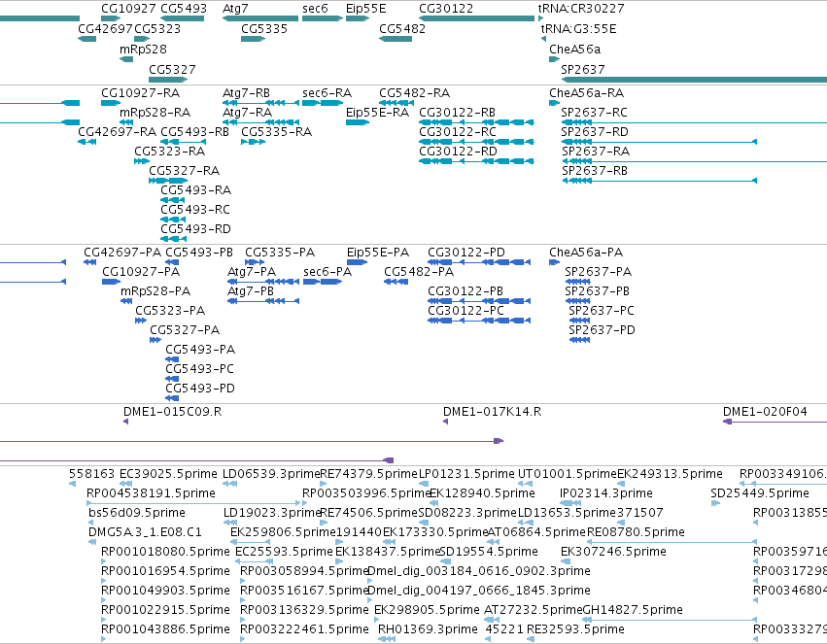Select the CG5493-RD transcript label
Image resolution: width=827 pixels, height=644 pixels.
[195, 229]
